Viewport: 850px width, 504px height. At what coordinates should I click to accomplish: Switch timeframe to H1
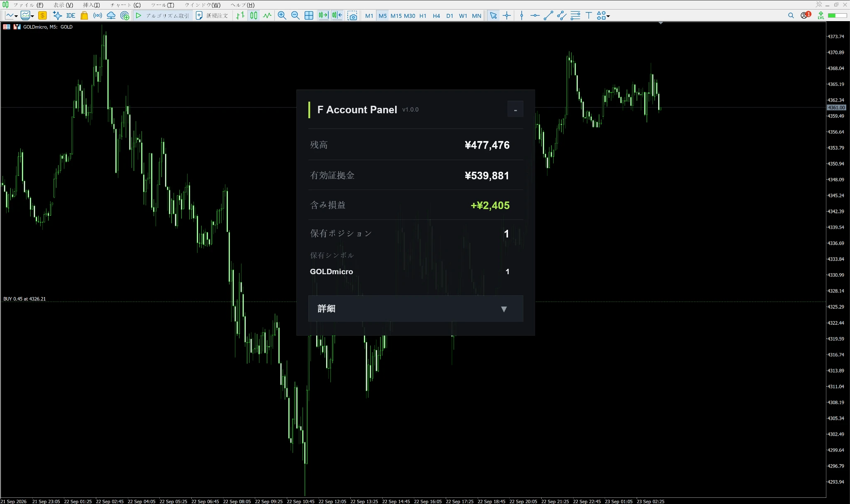click(423, 16)
